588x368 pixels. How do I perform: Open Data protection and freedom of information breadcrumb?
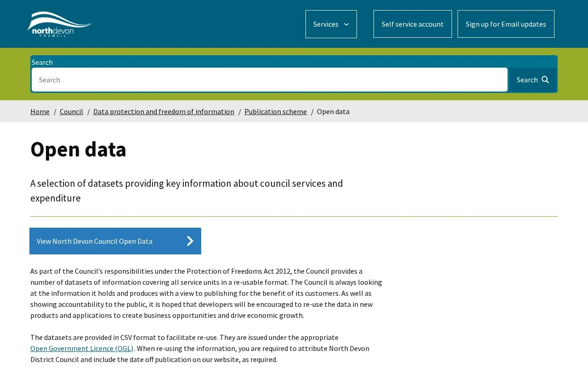pyautogui.click(x=164, y=111)
